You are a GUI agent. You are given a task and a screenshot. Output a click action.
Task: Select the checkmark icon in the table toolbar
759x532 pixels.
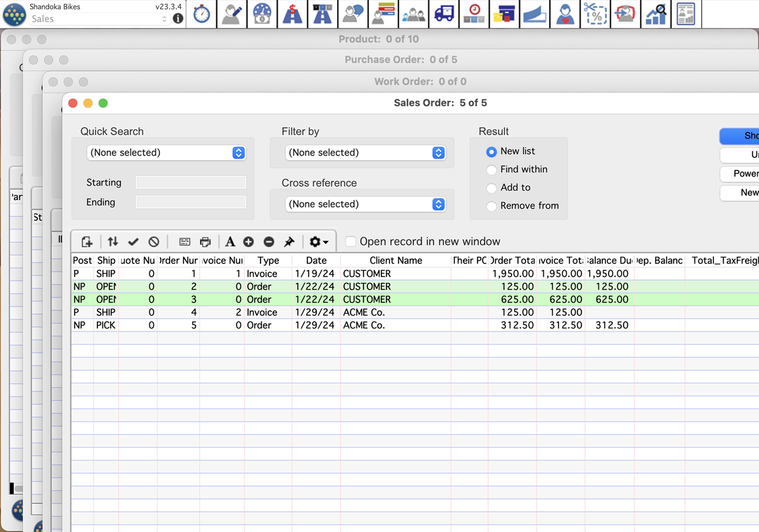coord(133,241)
